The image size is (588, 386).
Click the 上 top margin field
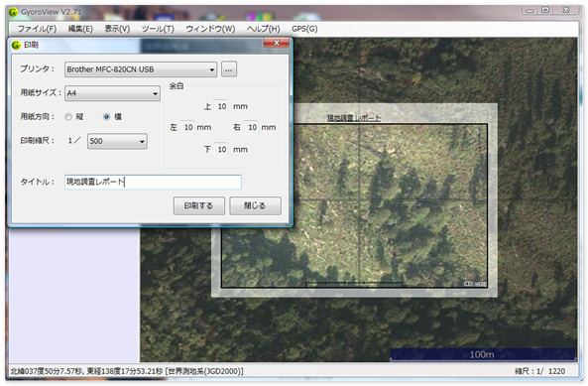[x=222, y=106]
